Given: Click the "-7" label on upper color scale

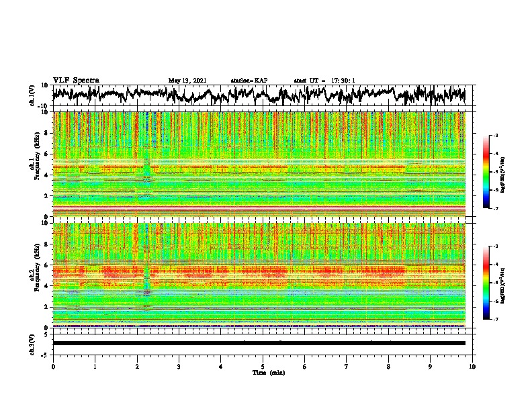Looking at the screenshot, I should (x=496, y=208).
